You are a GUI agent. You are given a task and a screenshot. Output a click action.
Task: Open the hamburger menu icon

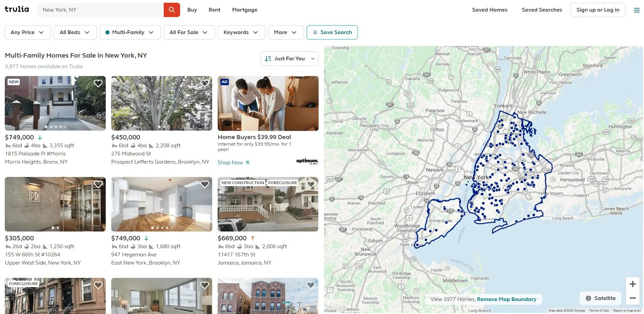click(x=636, y=10)
